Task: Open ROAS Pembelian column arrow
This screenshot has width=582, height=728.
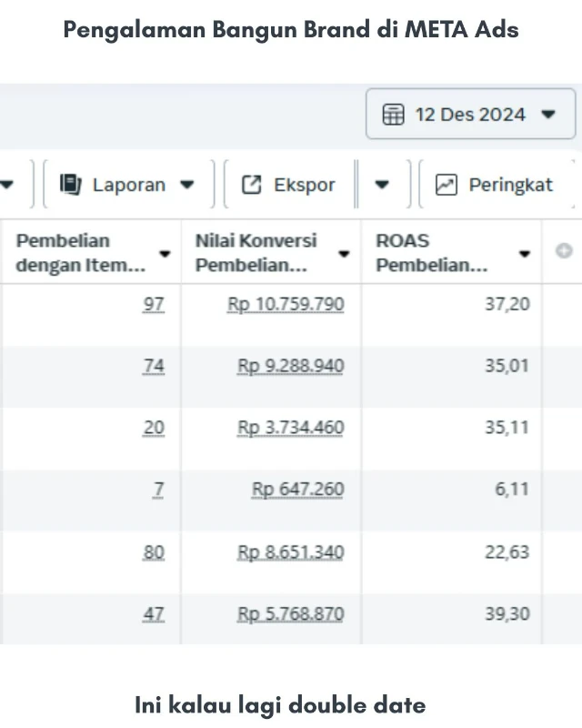Action: pyautogui.click(x=525, y=254)
